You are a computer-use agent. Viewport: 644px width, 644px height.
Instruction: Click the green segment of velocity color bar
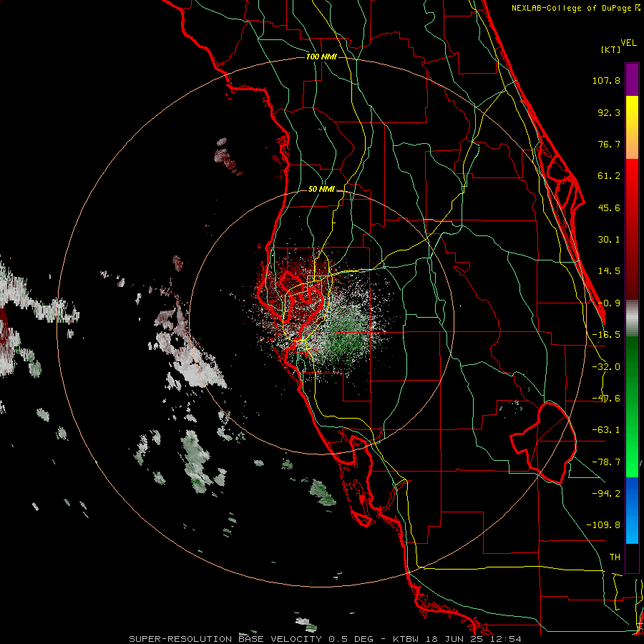(632, 406)
